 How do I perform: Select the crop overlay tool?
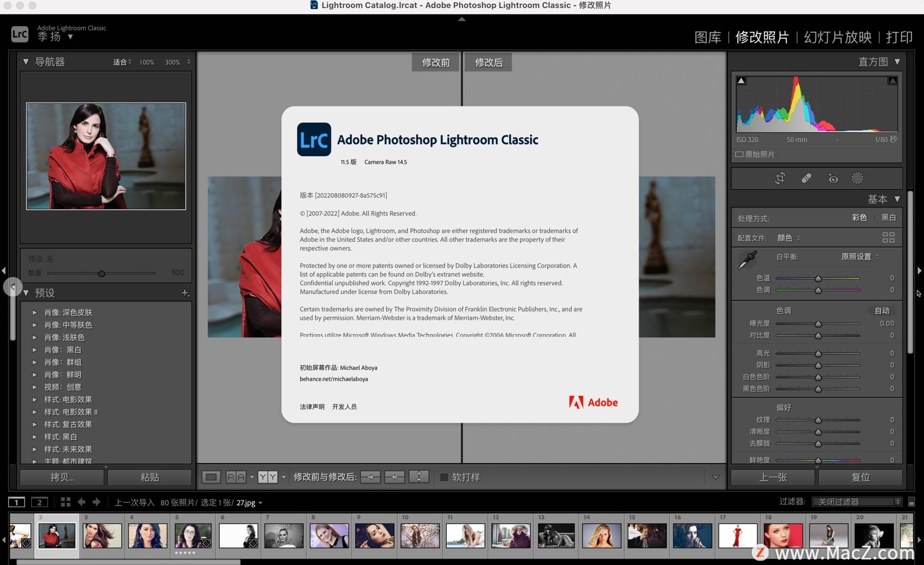click(780, 178)
